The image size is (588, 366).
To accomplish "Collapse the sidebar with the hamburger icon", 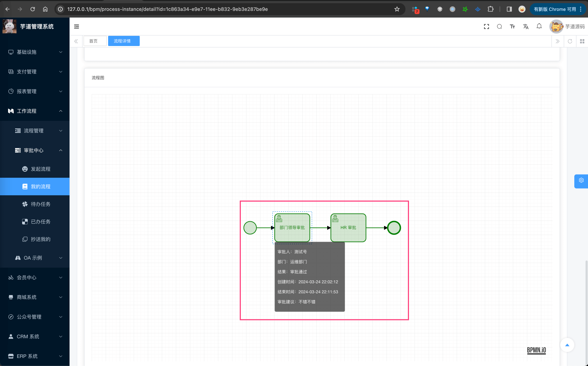I will (x=76, y=26).
